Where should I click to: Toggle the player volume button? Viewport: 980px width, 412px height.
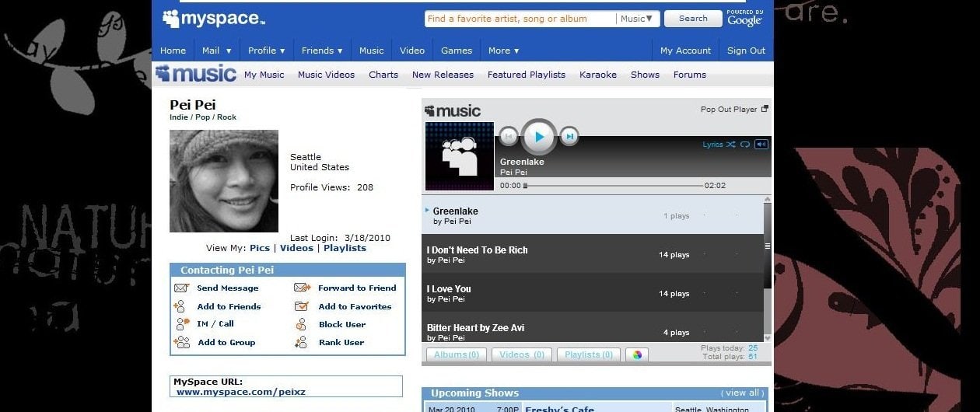pos(761,145)
